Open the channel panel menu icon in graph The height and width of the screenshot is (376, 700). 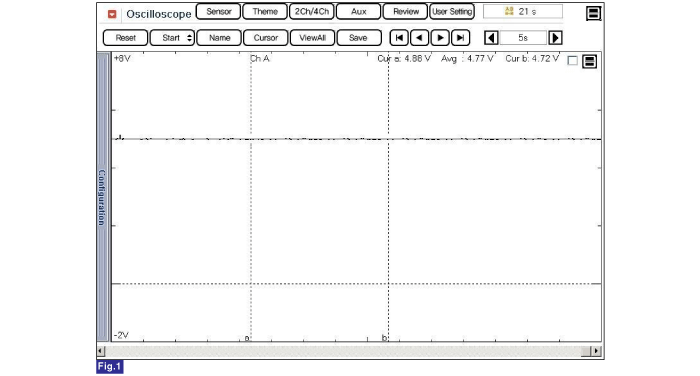click(589, 61)
